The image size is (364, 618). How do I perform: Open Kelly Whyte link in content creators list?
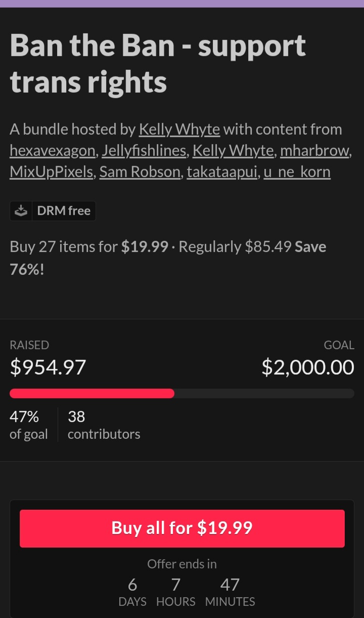point(233,151)
